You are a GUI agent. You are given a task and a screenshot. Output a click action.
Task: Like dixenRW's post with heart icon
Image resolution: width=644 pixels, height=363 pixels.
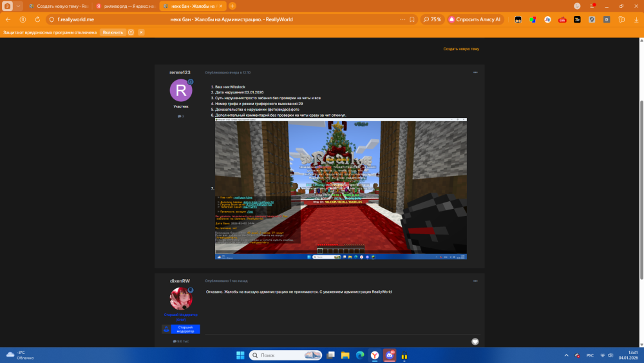(x=475, y=342)
